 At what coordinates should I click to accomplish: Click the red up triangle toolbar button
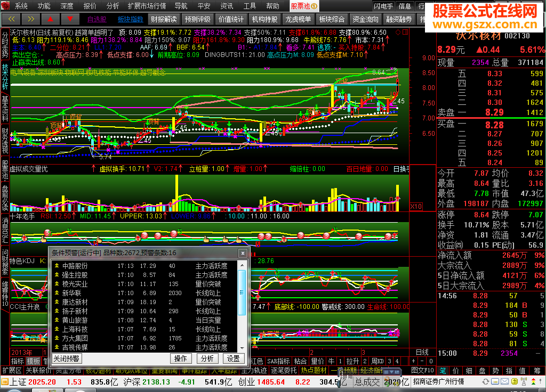click(51, 19)
